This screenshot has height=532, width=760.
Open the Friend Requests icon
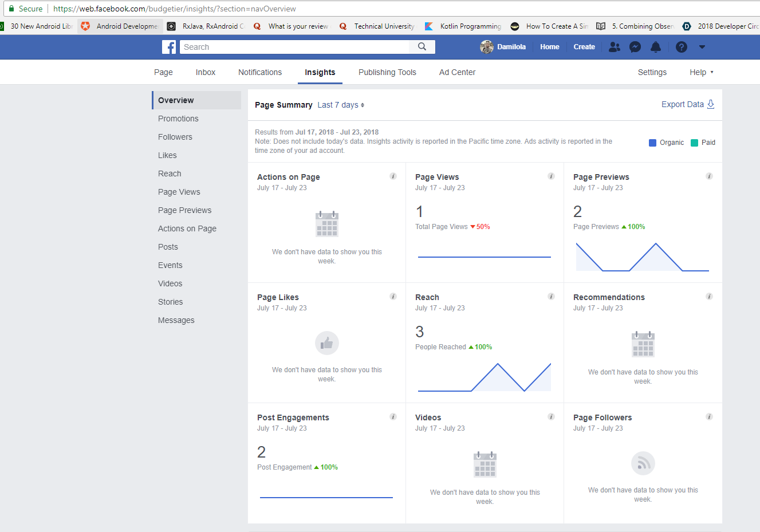pyautogui.click(x=615, y=47)
